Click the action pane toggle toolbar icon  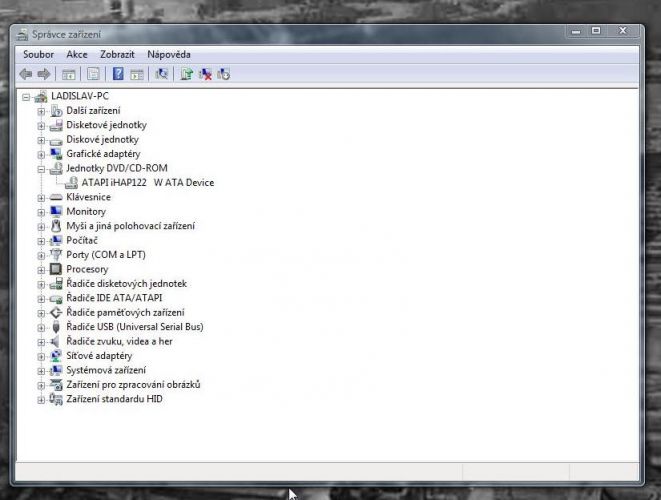pos(137,75)
